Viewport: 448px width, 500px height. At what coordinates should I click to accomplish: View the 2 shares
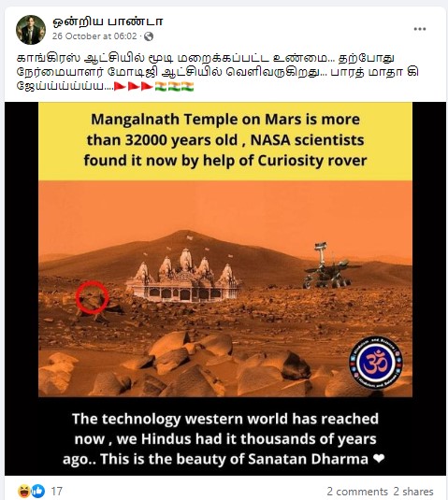[x=413, y=492]
